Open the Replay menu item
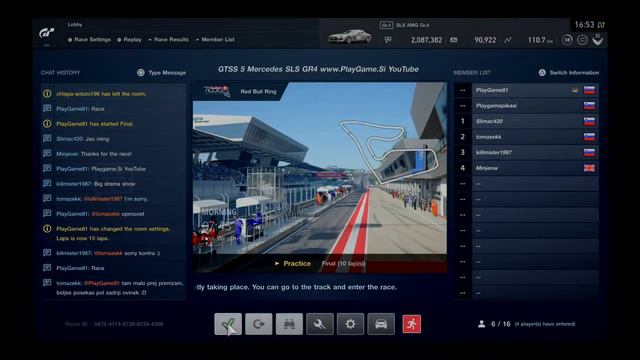 tap(129, 40)
